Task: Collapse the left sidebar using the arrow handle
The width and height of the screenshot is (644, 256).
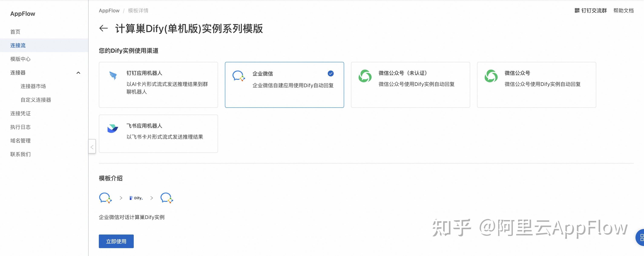Action: click(x=92, y=147)
